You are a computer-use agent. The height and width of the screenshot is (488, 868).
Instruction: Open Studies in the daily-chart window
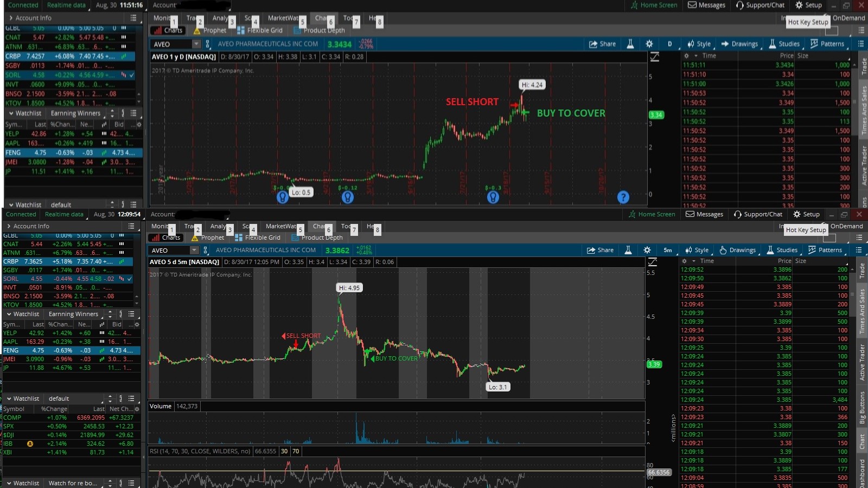click(784, 44)
